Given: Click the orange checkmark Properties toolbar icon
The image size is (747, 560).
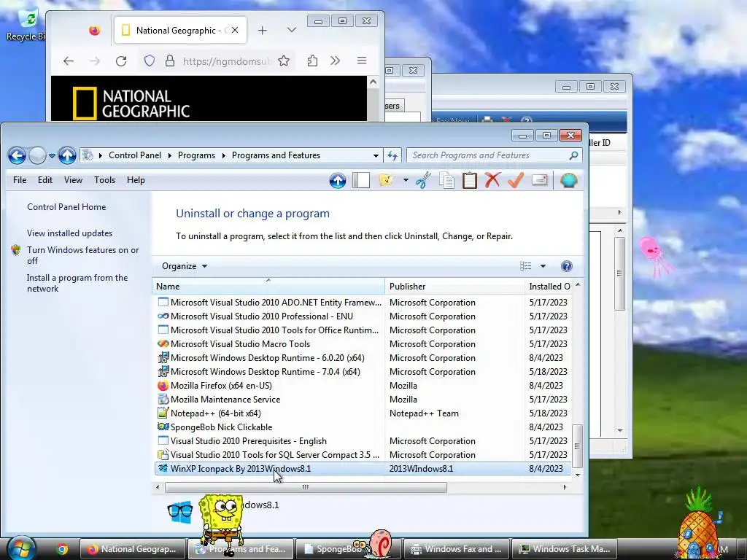Looking at the screenshot, I should pyautogui.click(x=516, y=180).
